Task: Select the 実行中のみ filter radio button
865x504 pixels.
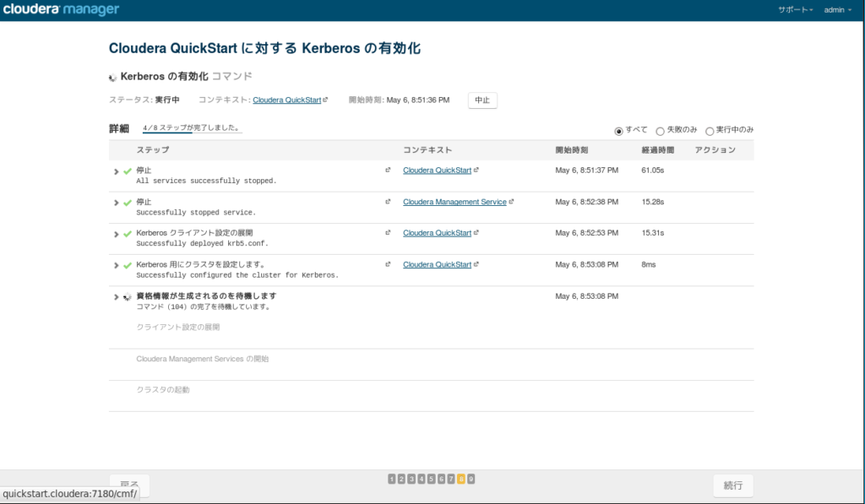Action: 710,131
